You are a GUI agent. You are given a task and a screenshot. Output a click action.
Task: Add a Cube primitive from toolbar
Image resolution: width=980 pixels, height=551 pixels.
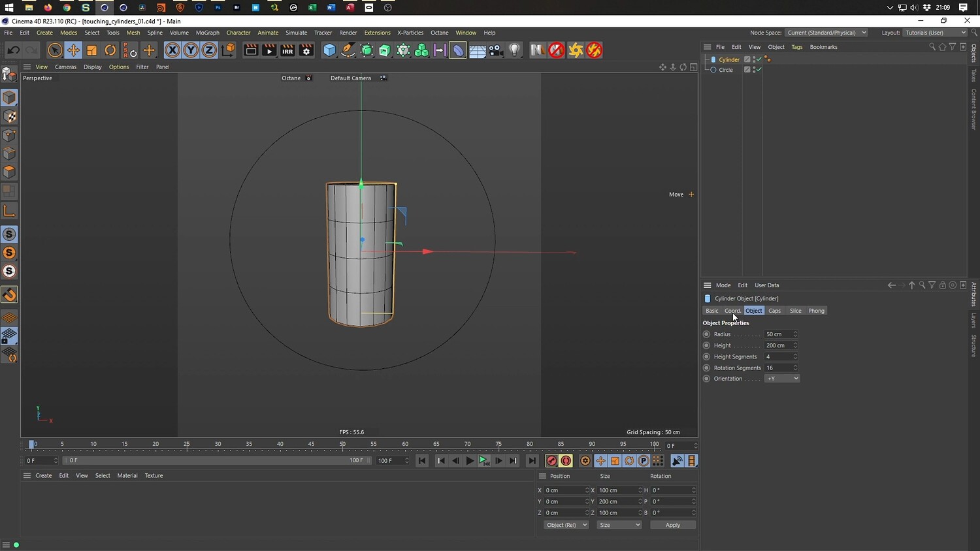tap(330, 50)
